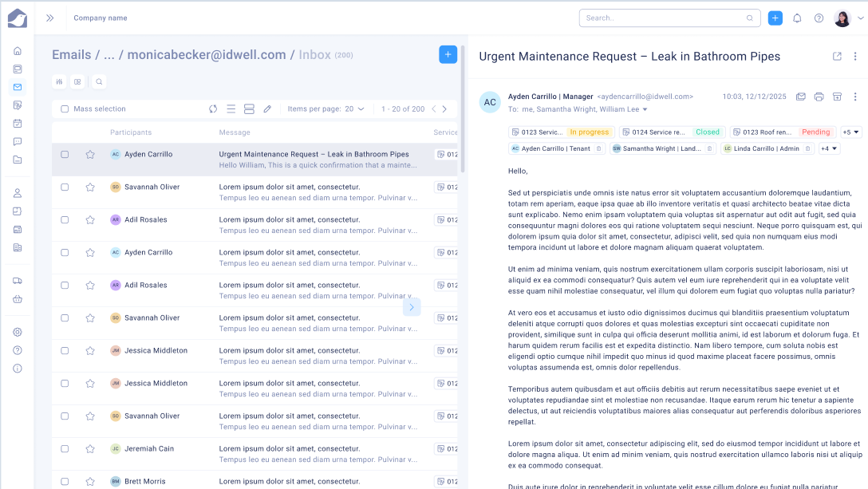Viewport: 868px width, 489px height.
Task: Expand the +5 additional service requests
Action: pos(851,132)
